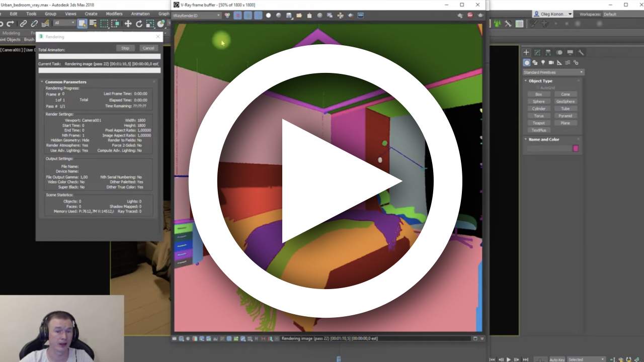This screenshot has height=362, width=644.
Task: Activate the Select and Move tool
Action: tap(128, 24)
